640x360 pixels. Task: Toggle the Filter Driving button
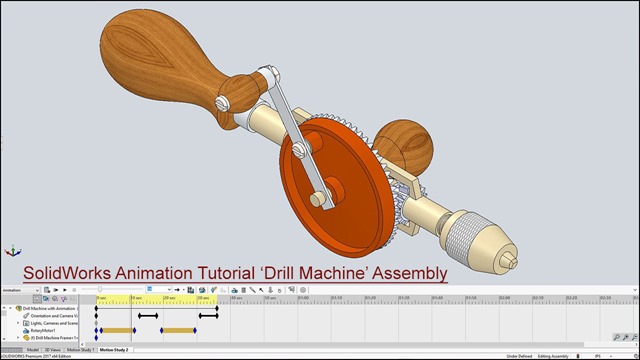[x=55, y=299]
